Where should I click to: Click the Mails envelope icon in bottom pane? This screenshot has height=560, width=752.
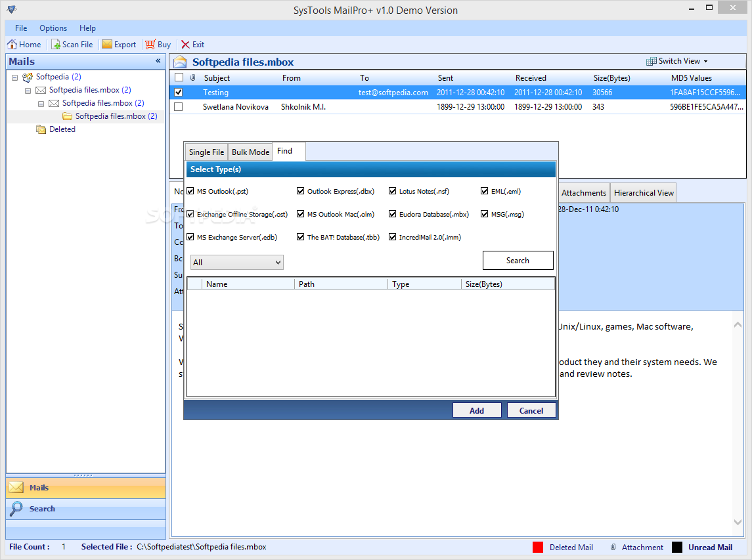point(16,488)
